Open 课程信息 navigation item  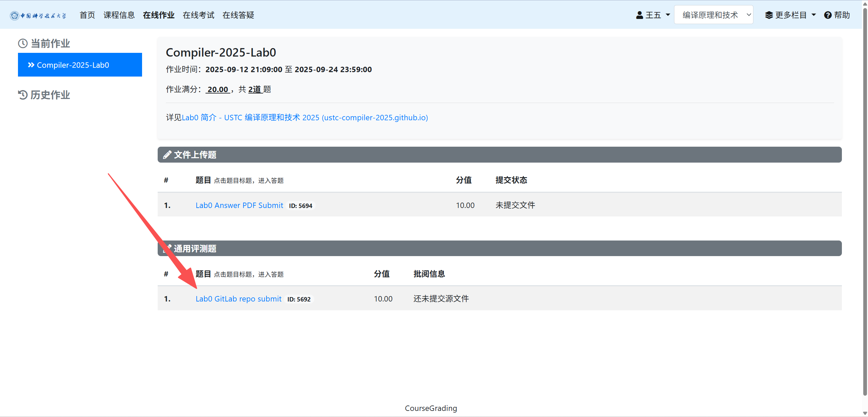(119, 15)
